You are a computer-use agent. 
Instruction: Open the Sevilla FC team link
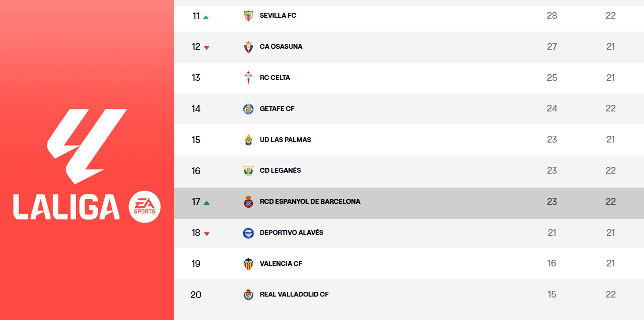(278, 16)
